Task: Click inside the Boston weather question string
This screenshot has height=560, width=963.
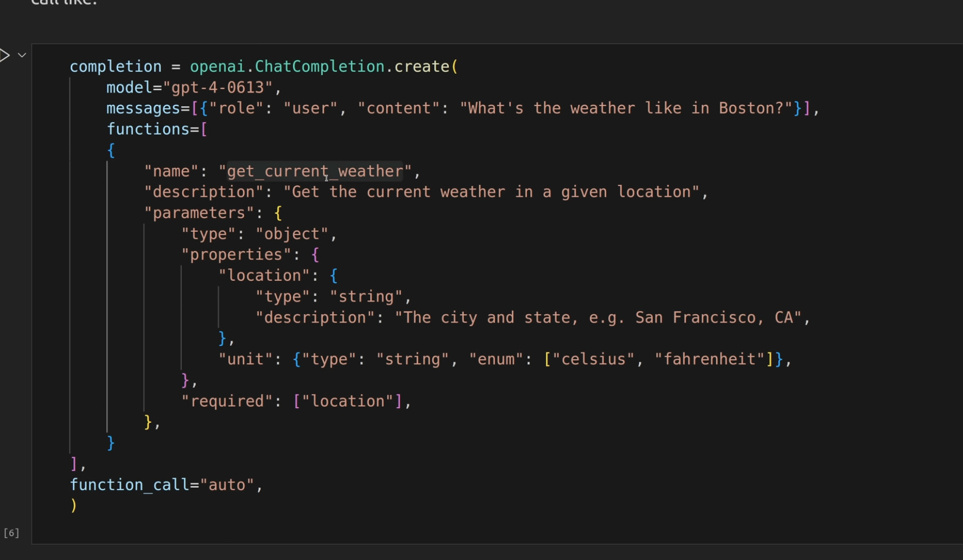Action: click(625, 108)
